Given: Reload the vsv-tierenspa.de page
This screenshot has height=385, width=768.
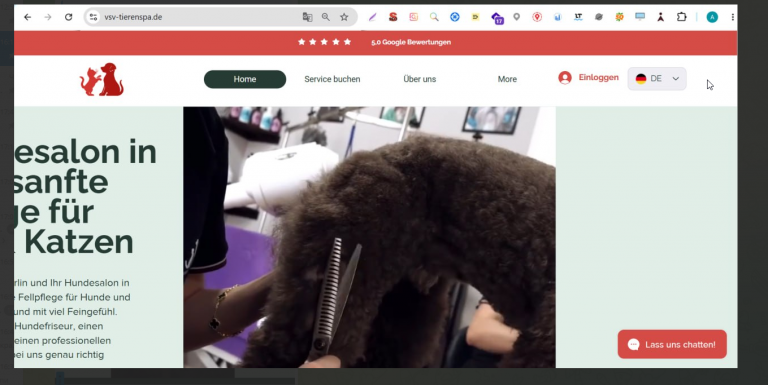Looking at the screenshot, I should (x=69, y=17).
